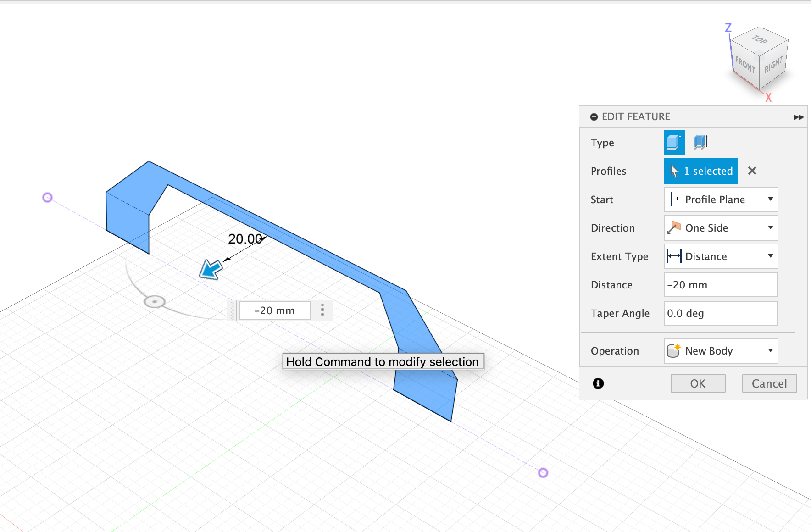Click the on-canvas -20 mm distance input
The height and width of the screenshot is (532, 811).
275,310
